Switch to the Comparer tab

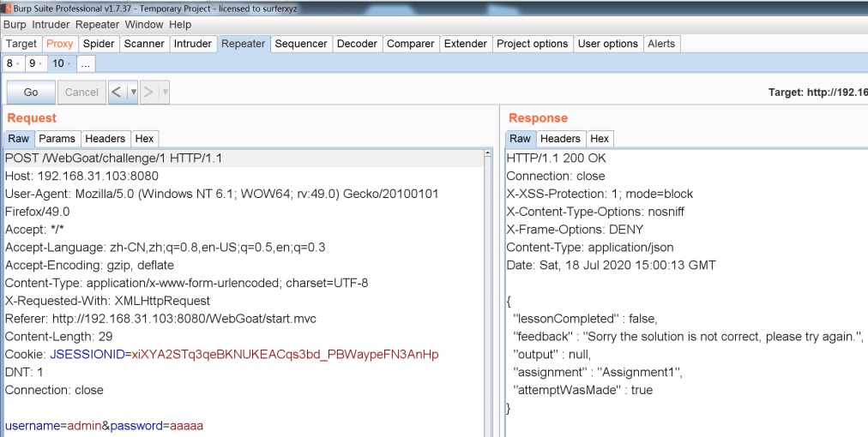point(411,44)
